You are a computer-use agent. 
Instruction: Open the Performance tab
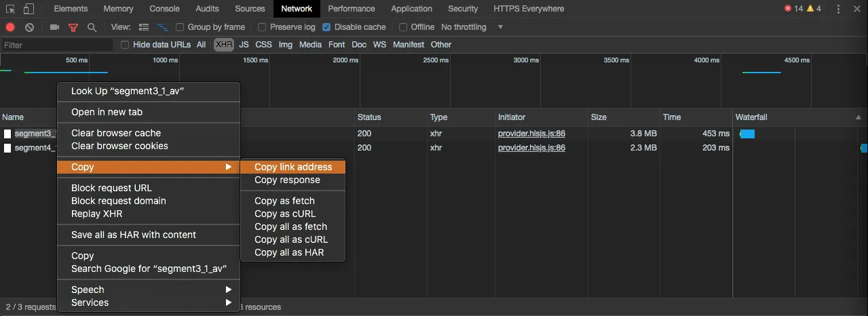(x=351, y=9)
